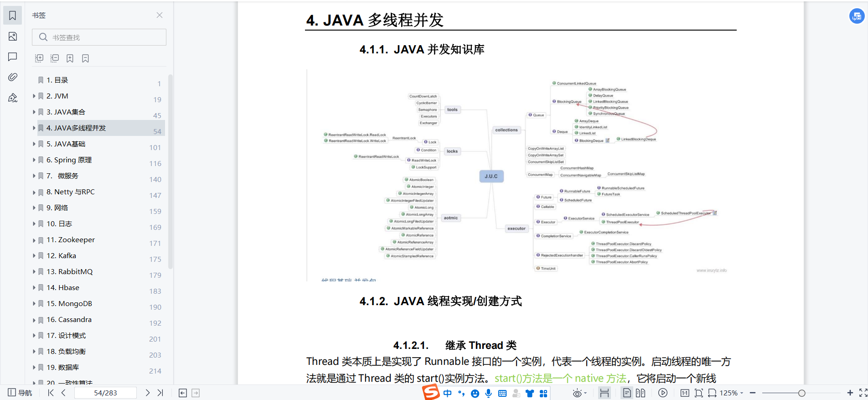Use the bookmark list vertical scrollbar
868x400 pixels.
pos(170,171)
